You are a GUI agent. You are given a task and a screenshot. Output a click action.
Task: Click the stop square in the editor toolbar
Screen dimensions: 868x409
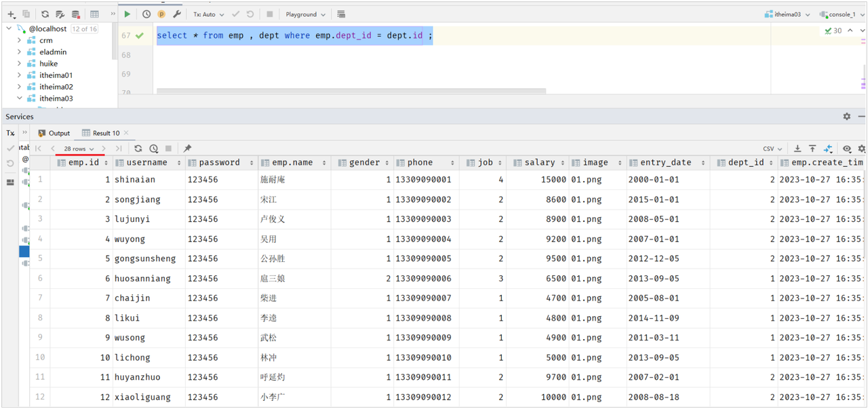pos(269,14)
